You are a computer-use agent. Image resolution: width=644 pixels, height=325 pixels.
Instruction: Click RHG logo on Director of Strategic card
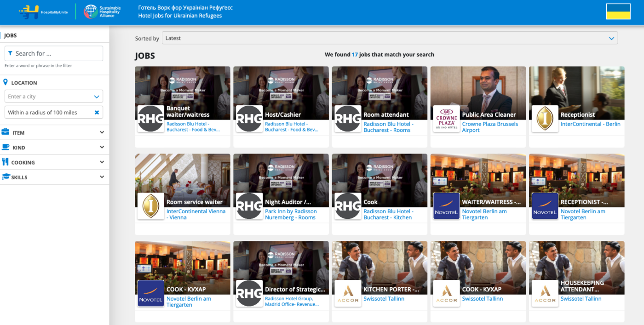pyautogui.click(x=249, y=293)
